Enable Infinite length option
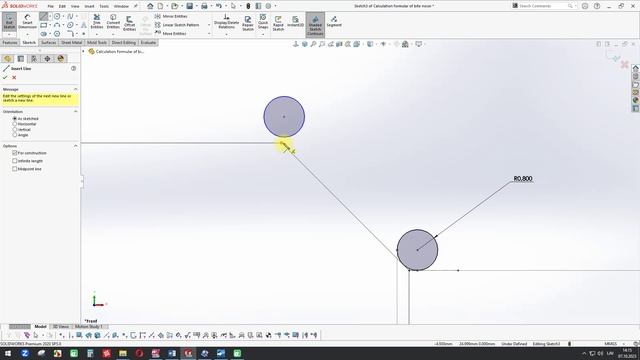The width and height of the screenshot is (640, 360). coord(15,161)
